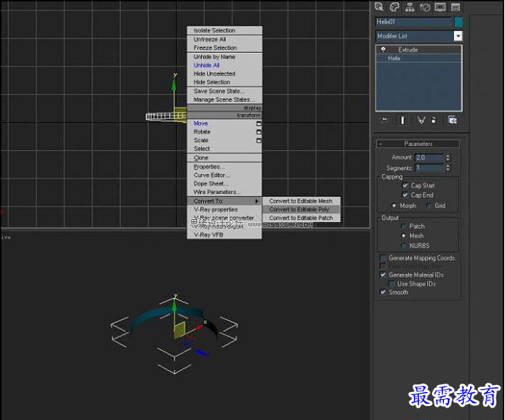The width and height of the screenshot is (505, 420).
Task: Choose Hide Unselected menu entry
Action: (224, 74)
